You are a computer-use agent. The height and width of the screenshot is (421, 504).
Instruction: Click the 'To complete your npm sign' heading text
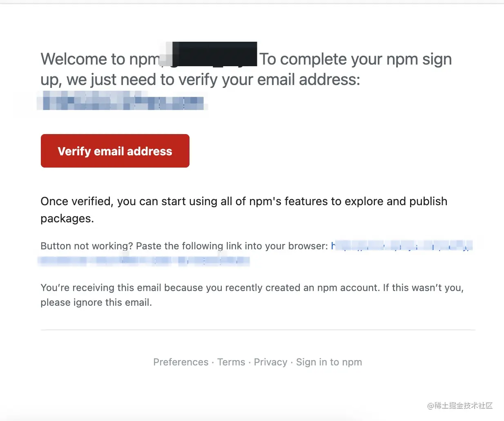[x=356, y=60]
